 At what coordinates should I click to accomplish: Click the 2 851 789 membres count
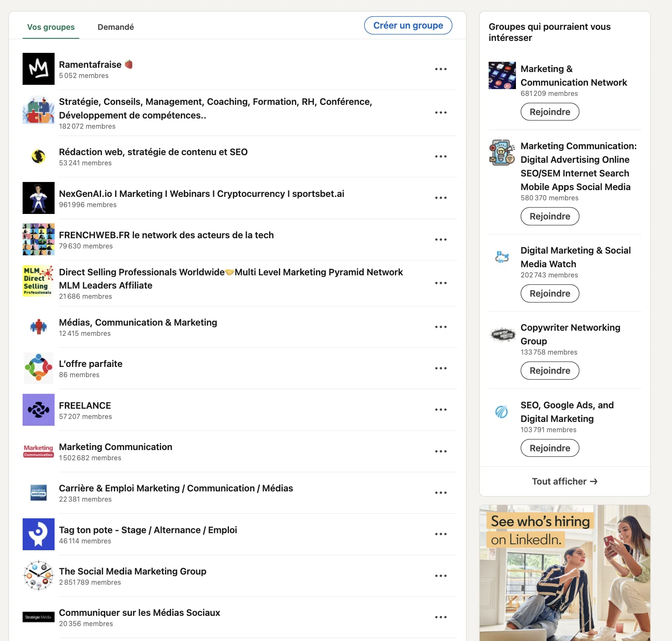point(90,583)
